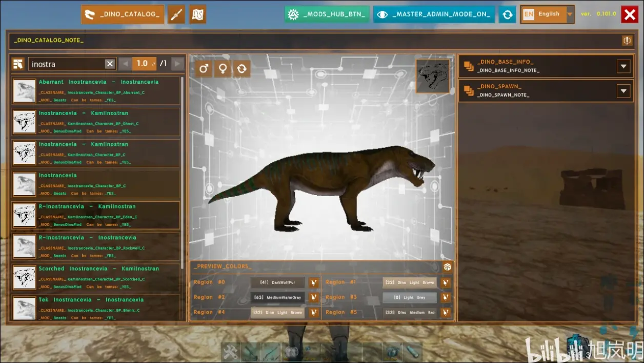Select R-Inostrancevia Rockwell entry
The image size is (644, 363).
click(96, 246)
